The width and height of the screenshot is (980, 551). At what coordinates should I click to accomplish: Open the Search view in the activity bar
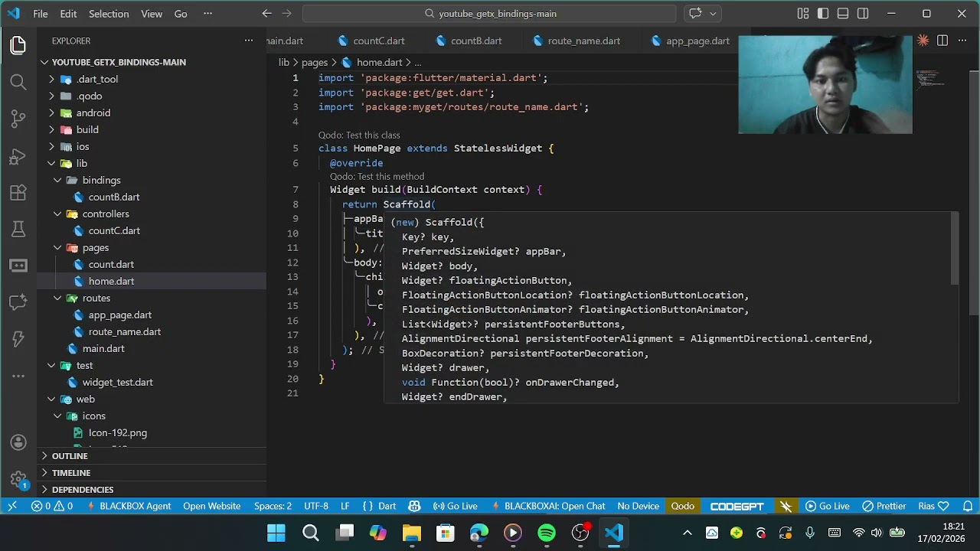click(x=18, y=82)
